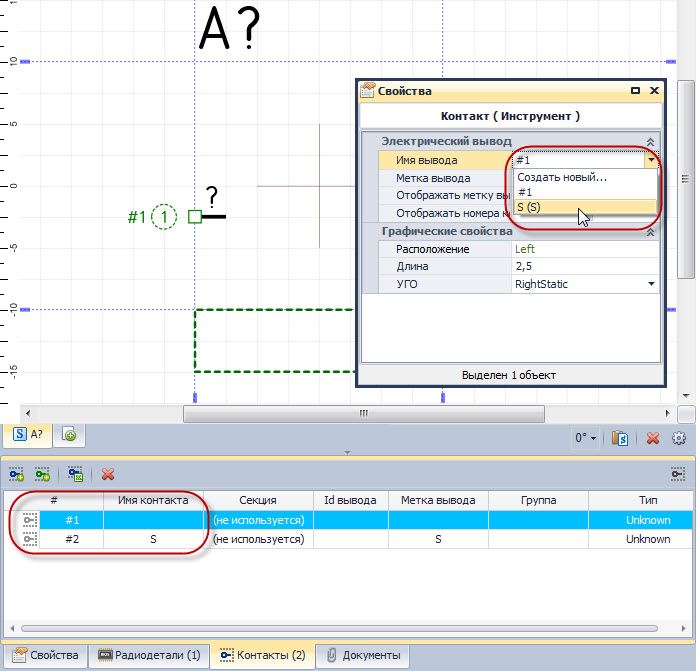Collapse the Графические свойства section
696x671 pixels.
pyautogui.click(x=650, y=232)
